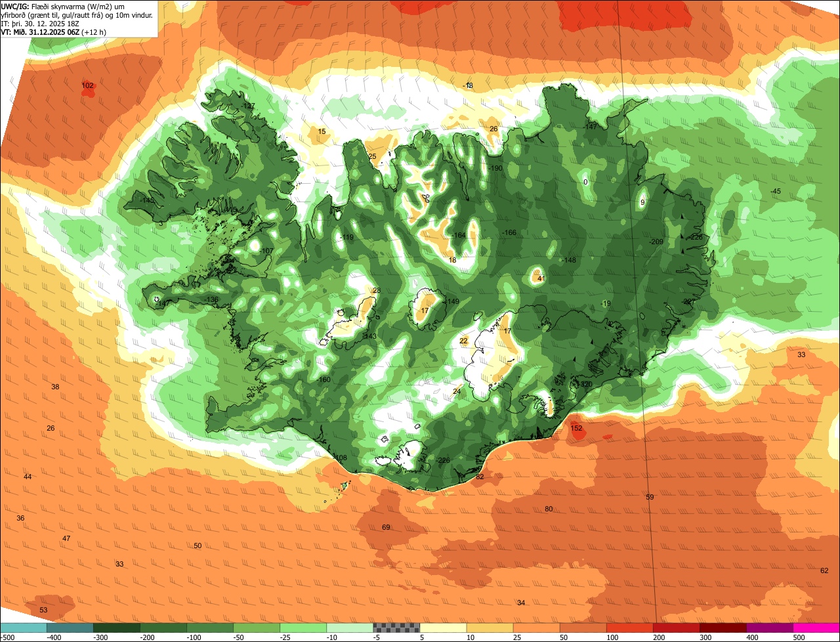The width and height of the screenshot is (840, 642).
Task: Click the initial time line 'IT: þri. 30. 12. 2025 18Z'
Action: 40,24
